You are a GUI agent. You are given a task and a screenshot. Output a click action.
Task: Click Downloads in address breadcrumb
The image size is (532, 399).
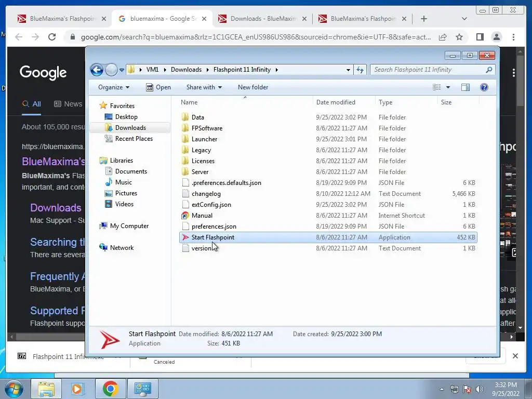click(x=186, y=70)
